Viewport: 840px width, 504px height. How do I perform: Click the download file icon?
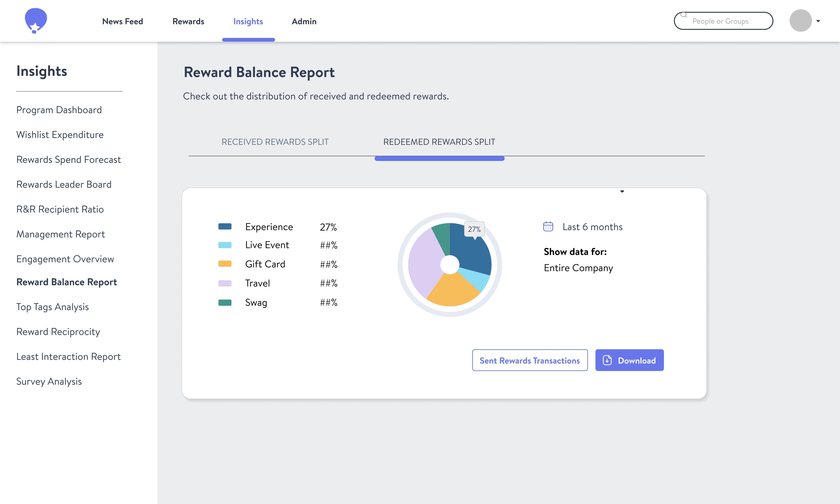click(607, 360)
